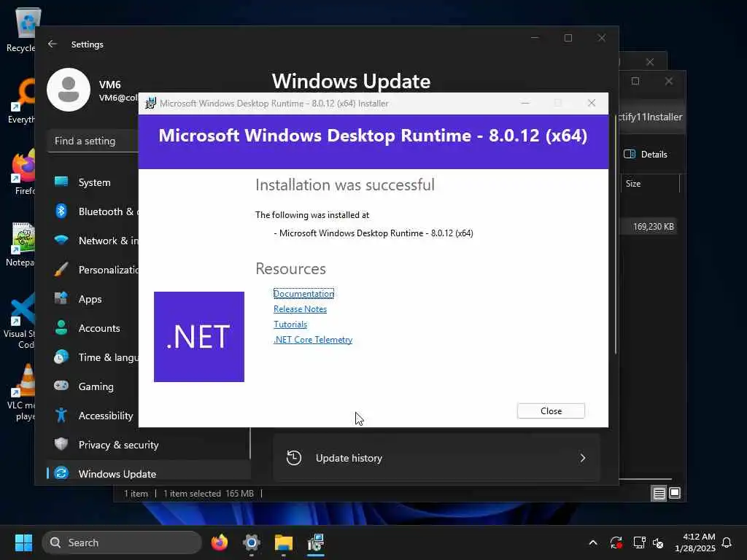Open Personalization settings category
Screen dimensions: 747x560
point(94,270)
